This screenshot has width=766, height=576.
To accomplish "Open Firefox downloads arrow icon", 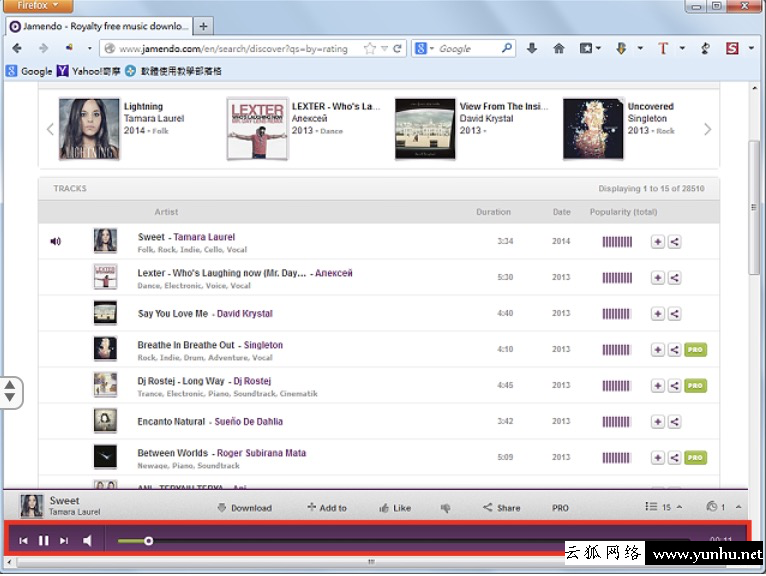I will coord(532,48).
